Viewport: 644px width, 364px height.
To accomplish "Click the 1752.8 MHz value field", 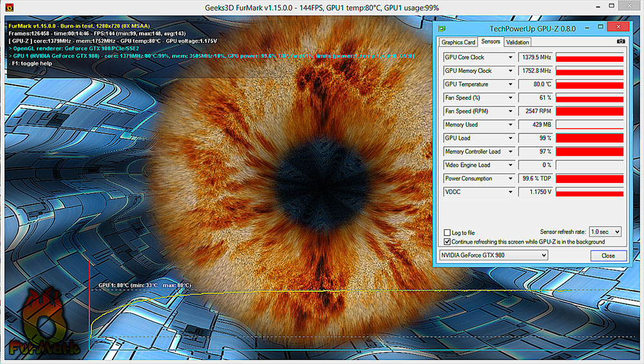I will [x=536, y=71].
